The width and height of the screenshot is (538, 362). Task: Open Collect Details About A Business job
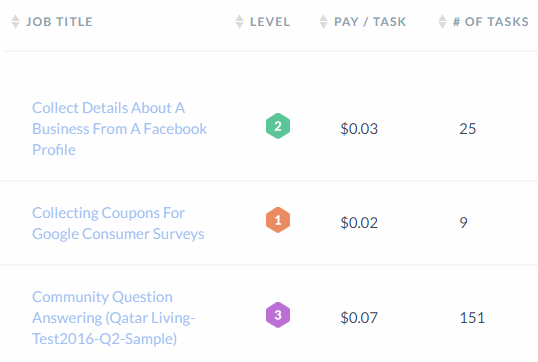[119, 129]
